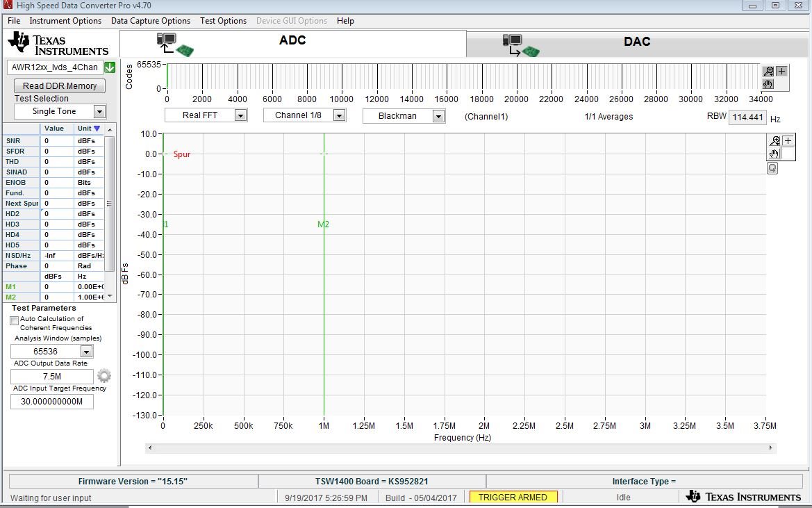Click the M2 marker row in the table
The width and height of the screenshot is (812, 508).
click(x=54, y=297)
